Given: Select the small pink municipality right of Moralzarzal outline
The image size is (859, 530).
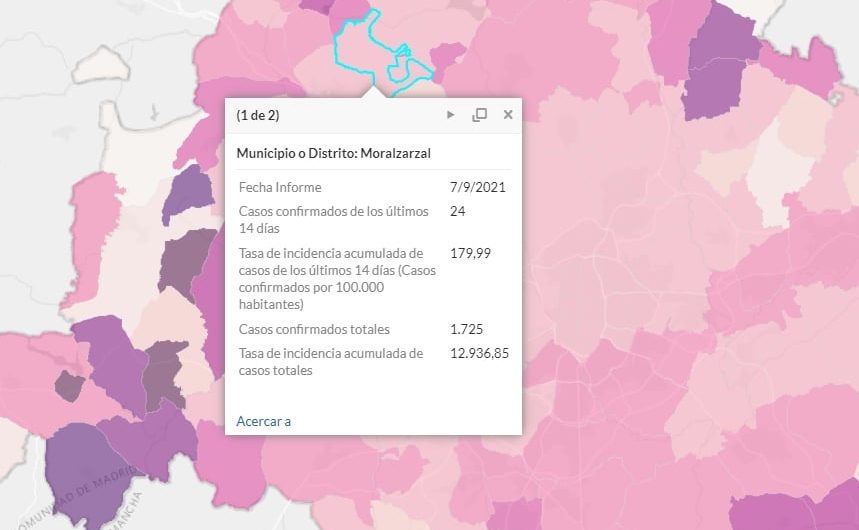Looking at the screenshot, I should pos(447,55).
